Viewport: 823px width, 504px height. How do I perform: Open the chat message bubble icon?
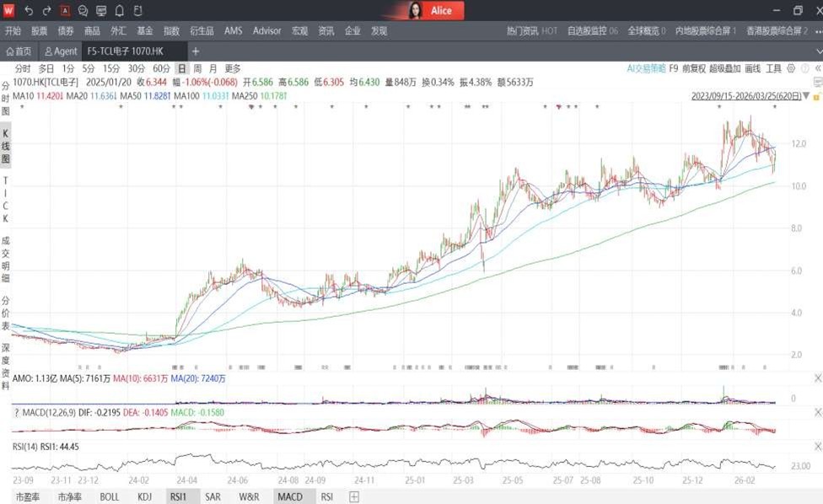click(x=83, y=11)
